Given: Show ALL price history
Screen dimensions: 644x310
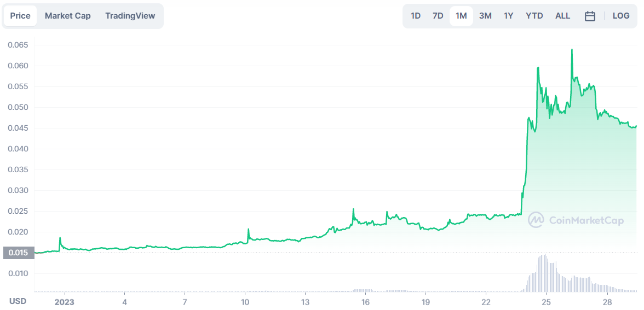Looking at the screenshot, I should click(x=563, y=16).
